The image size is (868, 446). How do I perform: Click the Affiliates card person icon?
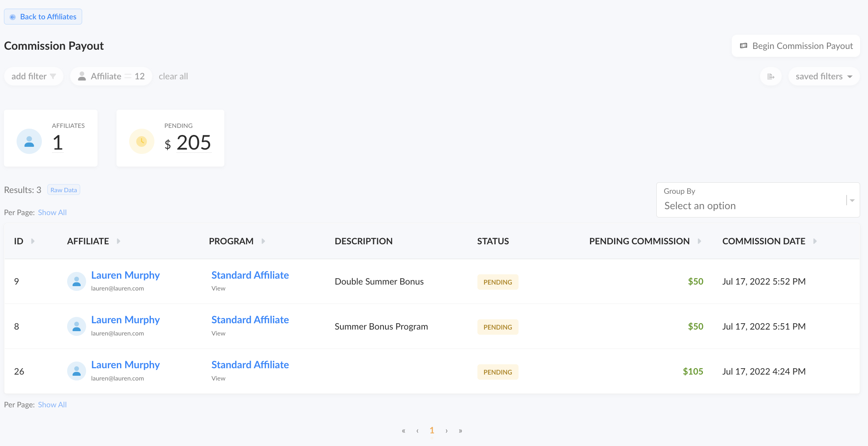pos(29,141)
